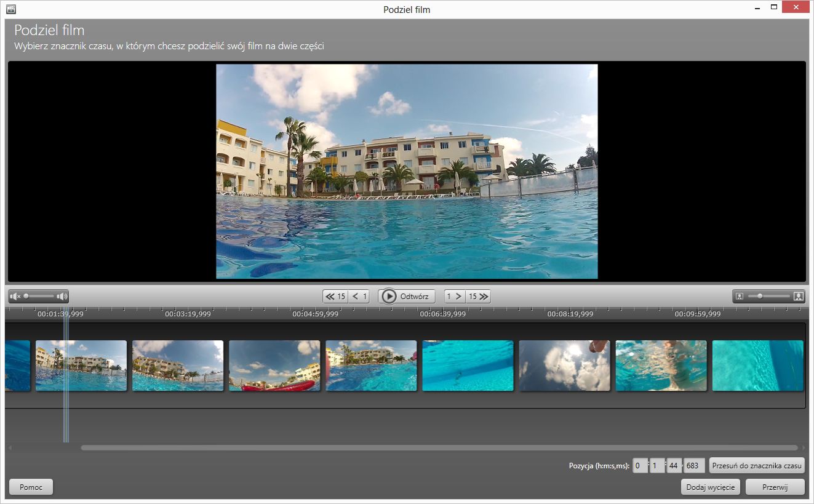Click the seconds field showing 44

coord(674,466)
